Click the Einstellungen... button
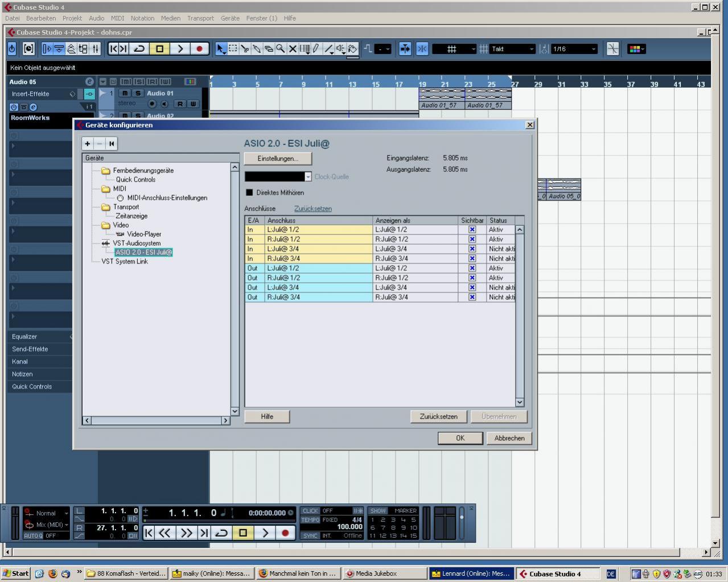This screenshot has width=728, height=582. coord(278,159)
